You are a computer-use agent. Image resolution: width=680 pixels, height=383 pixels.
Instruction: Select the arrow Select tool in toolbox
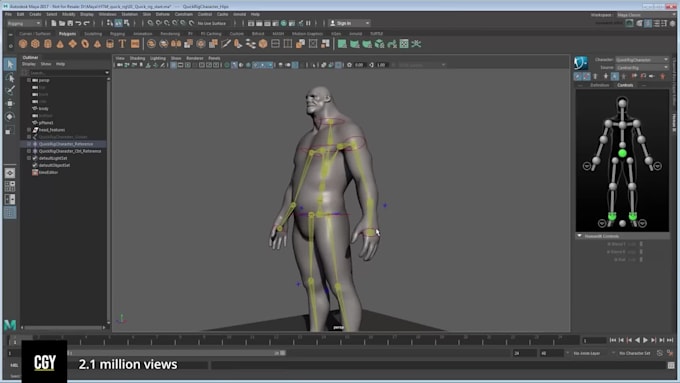10,64
